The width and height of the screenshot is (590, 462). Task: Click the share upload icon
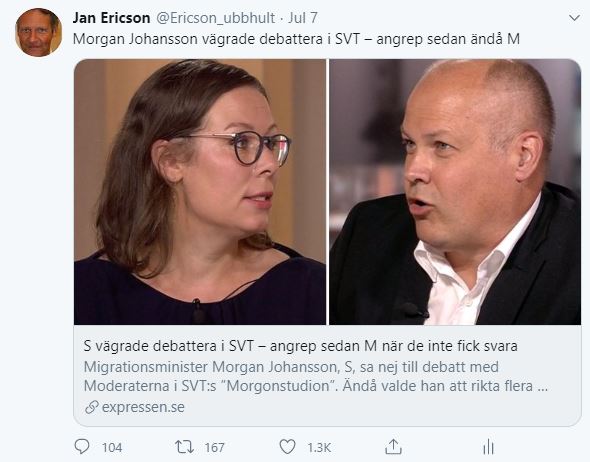coord(394,447)
